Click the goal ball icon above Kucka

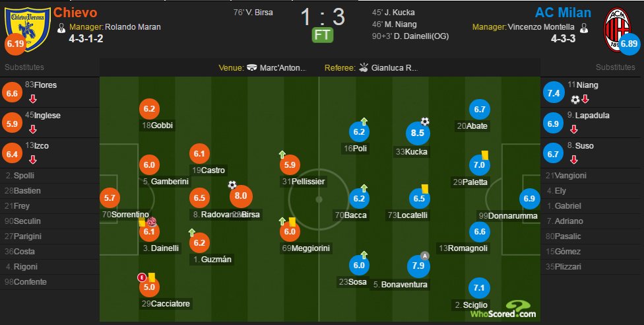click(x=425, y=122)
